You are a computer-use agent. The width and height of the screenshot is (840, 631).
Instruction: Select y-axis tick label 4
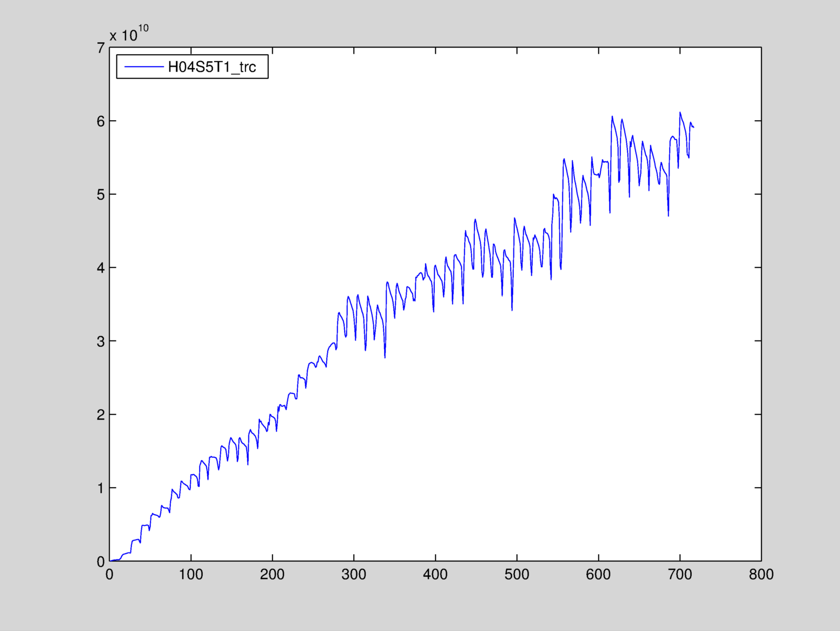(x=101, y=268)
